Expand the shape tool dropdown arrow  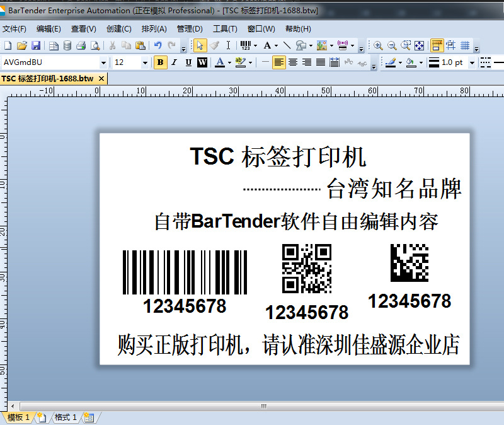coord(311,45)
